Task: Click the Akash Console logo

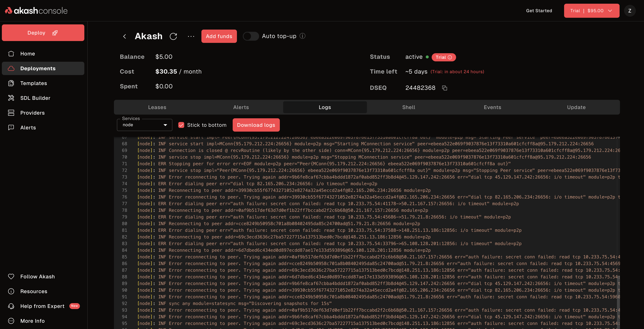Action: point(36,10)
